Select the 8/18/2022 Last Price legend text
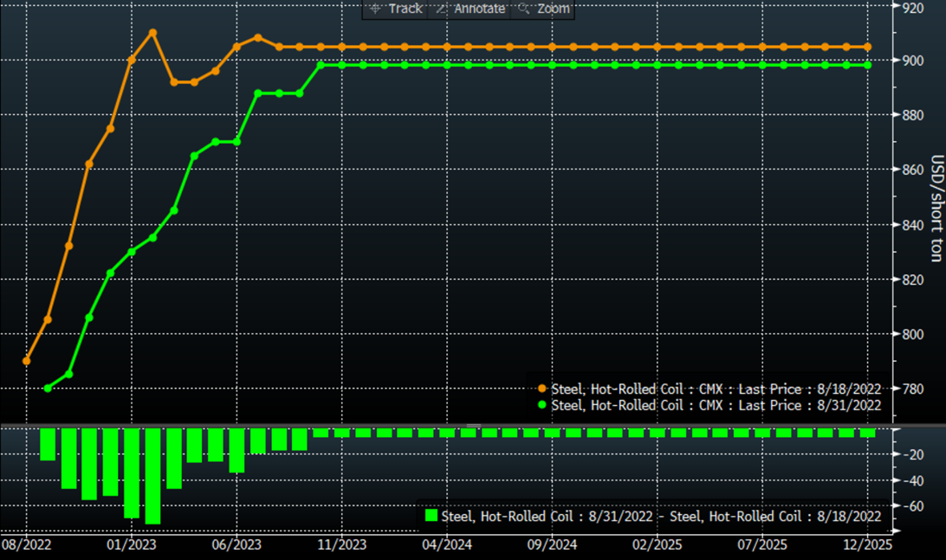The width and height of the screenshot is (946, 560). (x=716, y=389)
